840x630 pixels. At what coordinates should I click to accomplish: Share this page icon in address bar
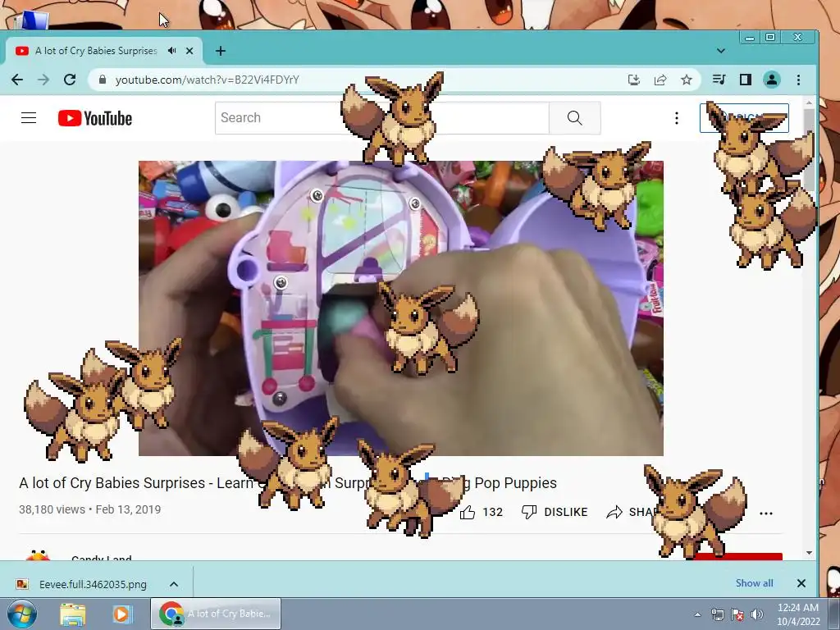pyautogui.click(x=660, y=80)
